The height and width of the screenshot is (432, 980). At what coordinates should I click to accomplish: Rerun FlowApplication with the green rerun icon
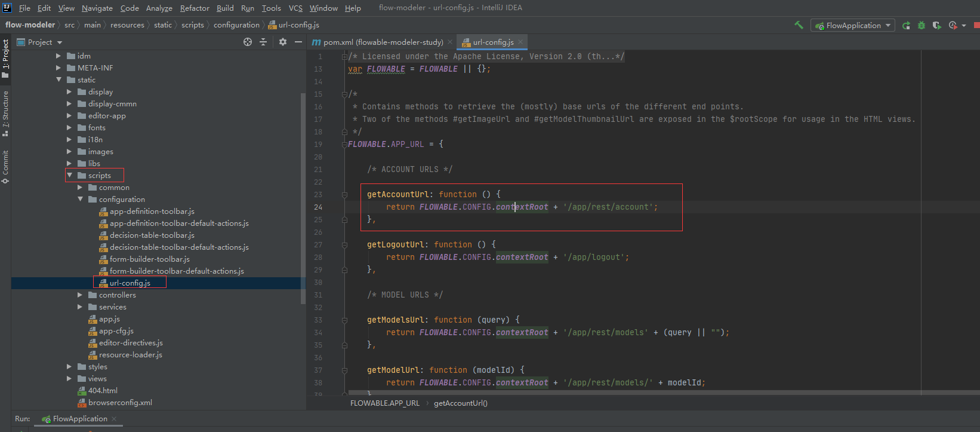(906, 25)
